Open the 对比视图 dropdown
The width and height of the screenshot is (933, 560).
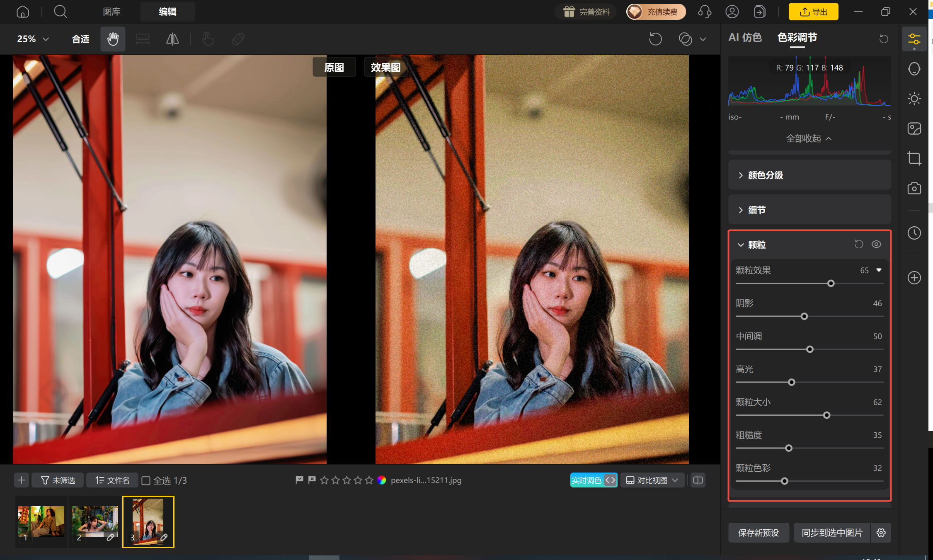(x=652, y=480)
